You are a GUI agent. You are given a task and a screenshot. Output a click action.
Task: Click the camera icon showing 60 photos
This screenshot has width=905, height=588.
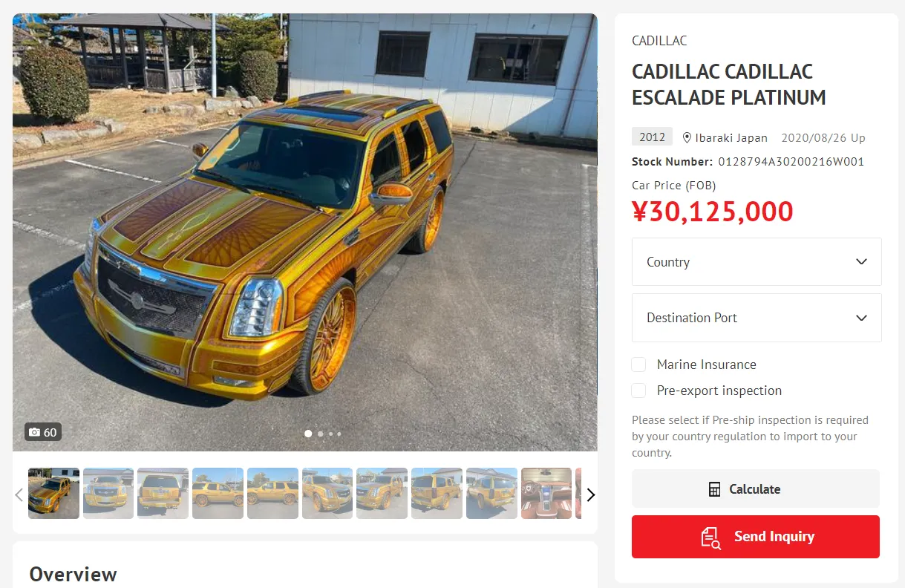coord(34,432)
